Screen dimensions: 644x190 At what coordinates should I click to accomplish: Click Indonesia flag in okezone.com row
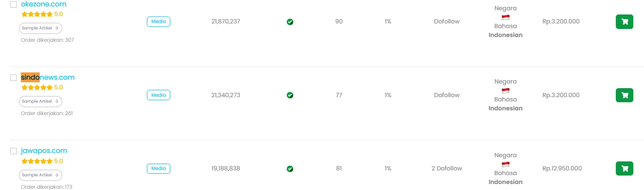click(505, 17)
